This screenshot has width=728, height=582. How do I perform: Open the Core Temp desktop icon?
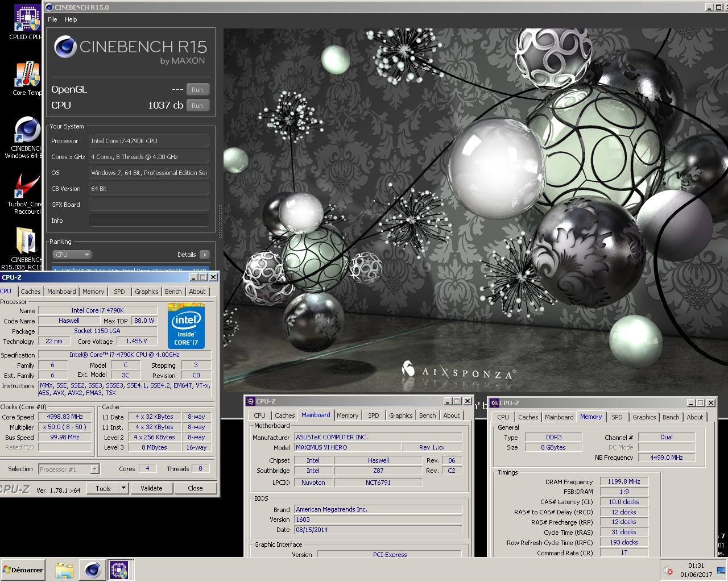[26, 78]
